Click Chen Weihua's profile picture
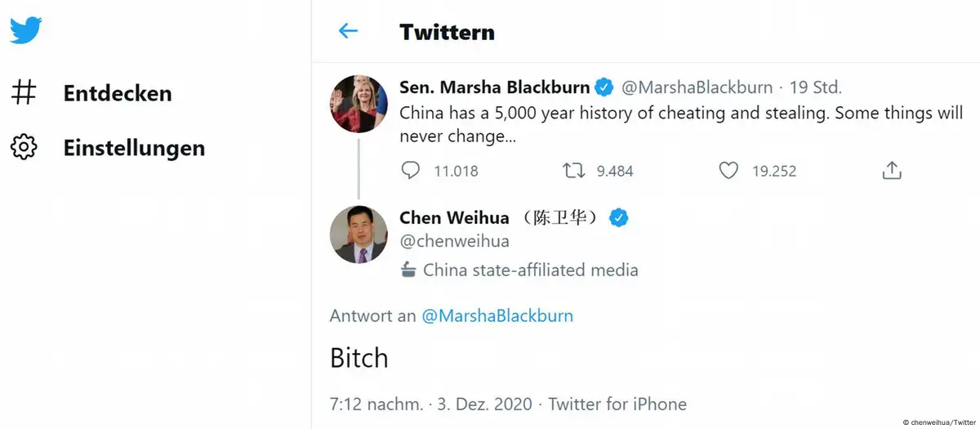Viewport: 980px width, 429px height. click(x=359, y=235)
